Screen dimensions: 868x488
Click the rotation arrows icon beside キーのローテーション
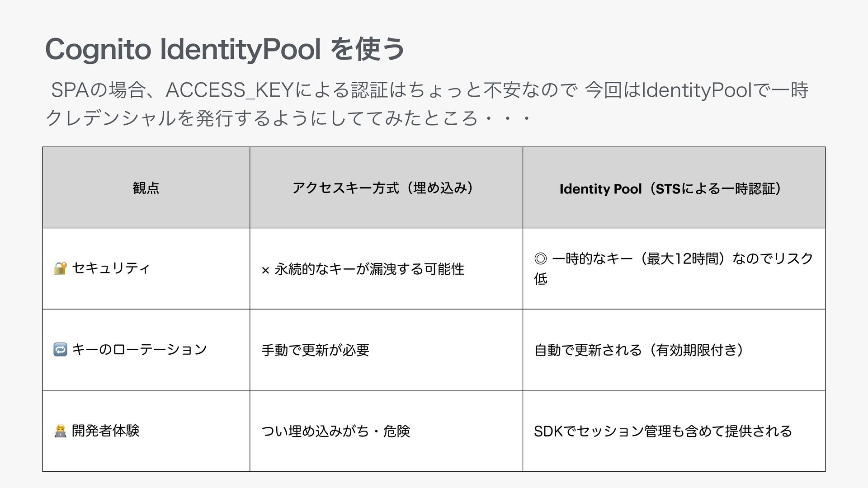60,349
